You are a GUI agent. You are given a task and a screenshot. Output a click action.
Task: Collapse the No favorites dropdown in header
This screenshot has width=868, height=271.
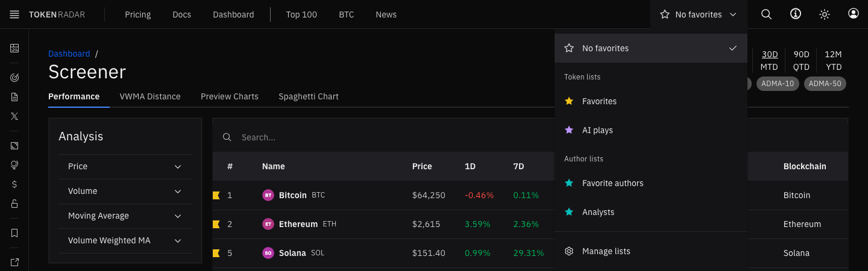(x=699, y=14)
